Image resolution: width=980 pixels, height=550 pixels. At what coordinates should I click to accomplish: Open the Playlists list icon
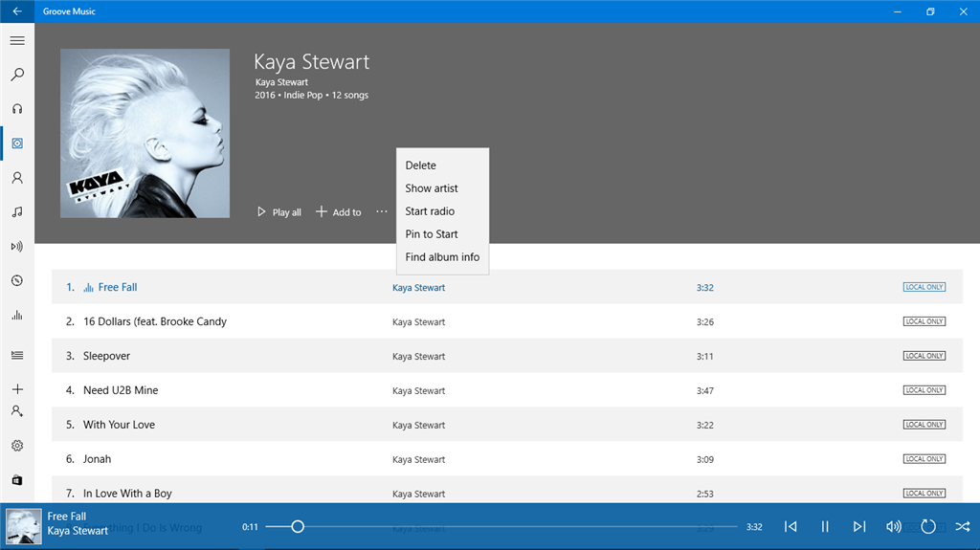(17, 355)
